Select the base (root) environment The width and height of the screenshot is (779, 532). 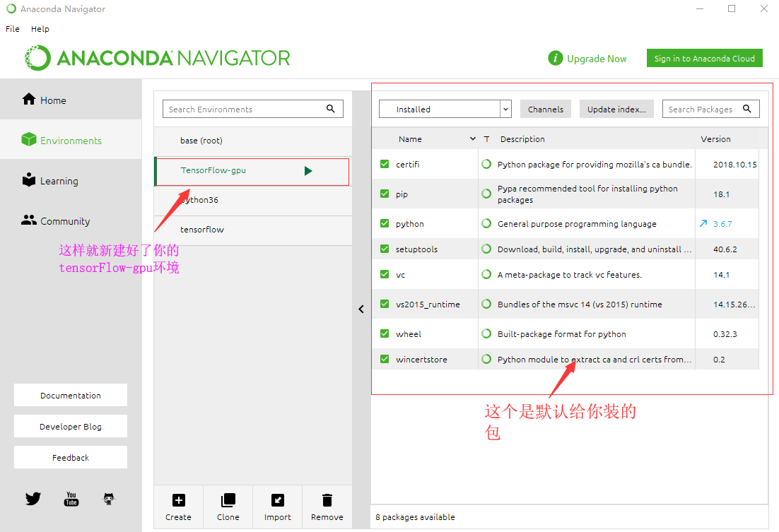pyautogui.click(x=253, y=141)
